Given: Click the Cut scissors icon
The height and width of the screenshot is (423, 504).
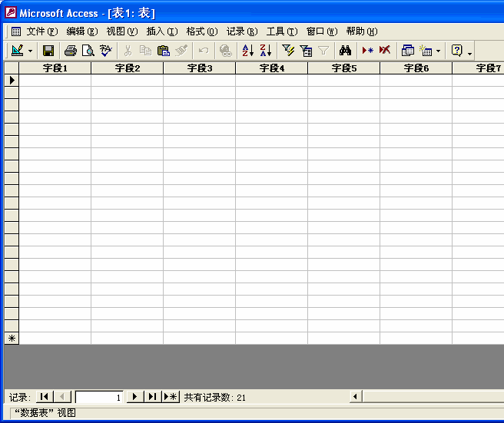Looking at the screenshot, I should tap(128, 51).
